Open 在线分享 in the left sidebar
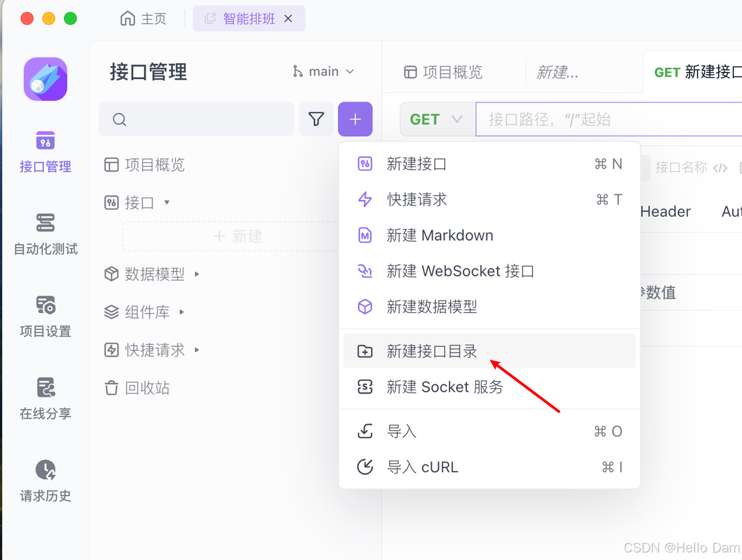Screen dimensions: 742x560 [x=45, y=399]
